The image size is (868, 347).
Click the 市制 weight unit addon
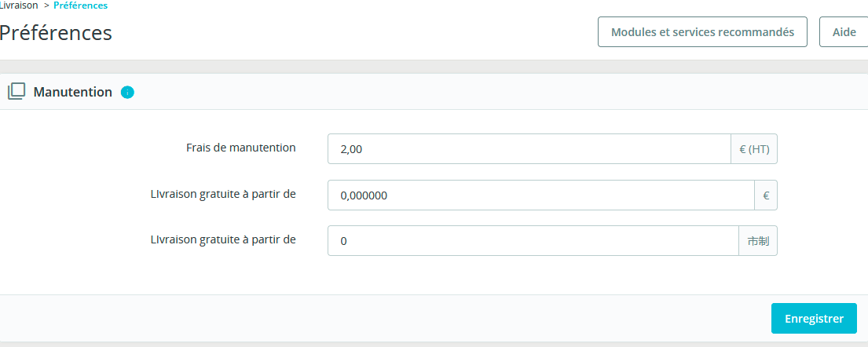(758, 241)
